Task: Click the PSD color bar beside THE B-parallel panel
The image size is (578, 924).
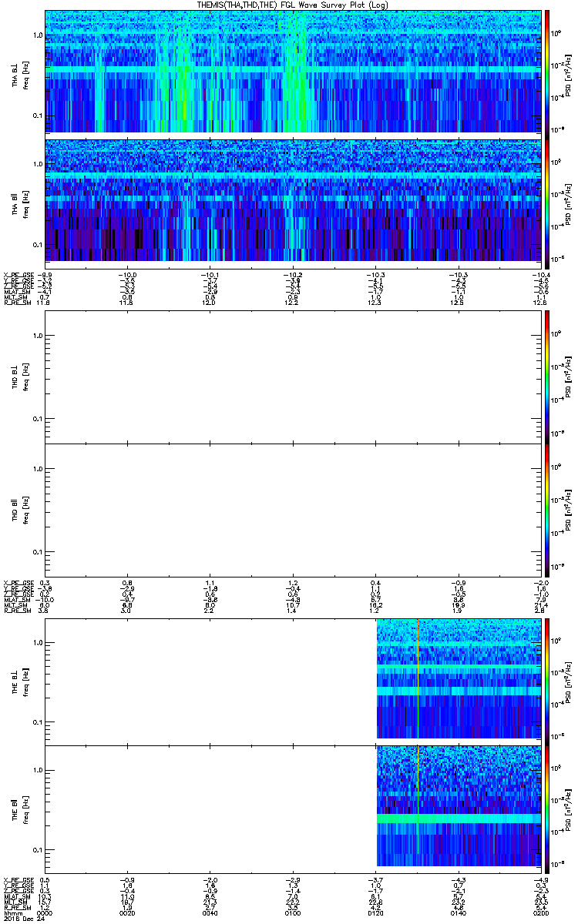Action: pyautogui.click(x=548, y=808)
